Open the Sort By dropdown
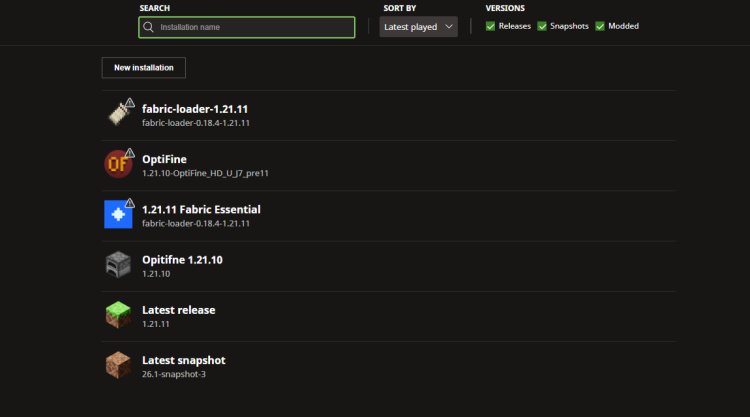Image resolution: width=750 pixels, height=417 pixels. [418, 27]
